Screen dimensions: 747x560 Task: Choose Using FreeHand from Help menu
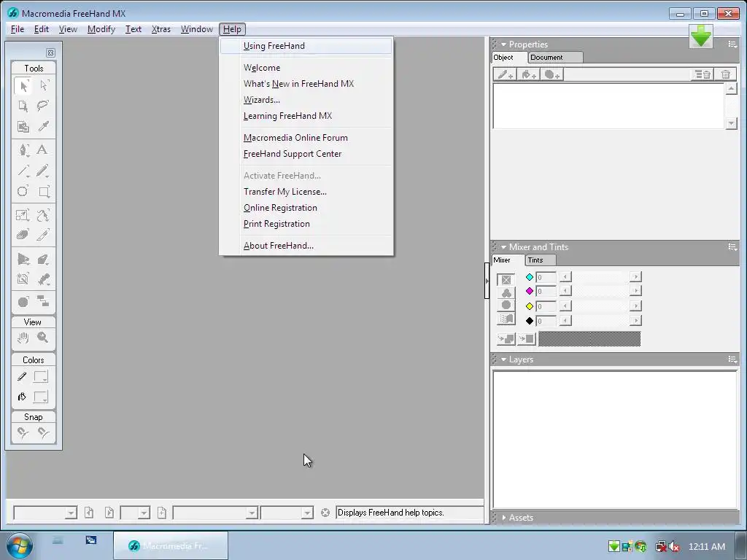tap(306, 46)
